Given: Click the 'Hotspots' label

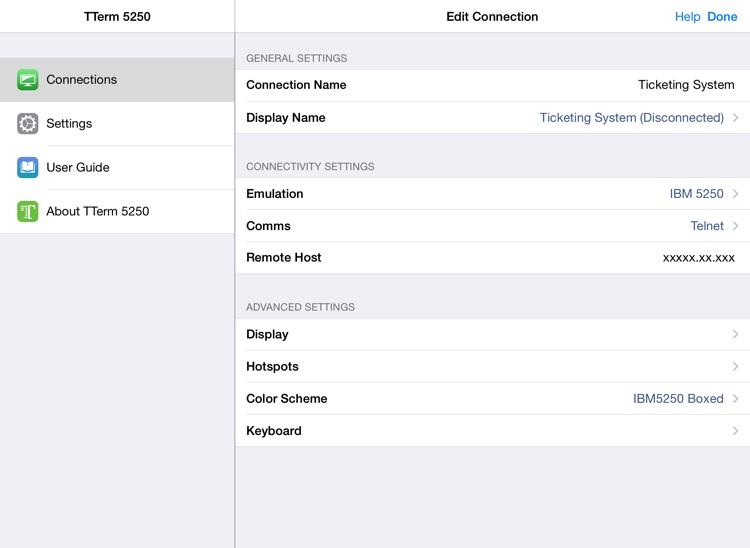Looking at the screenshot, I should (272, 366).
